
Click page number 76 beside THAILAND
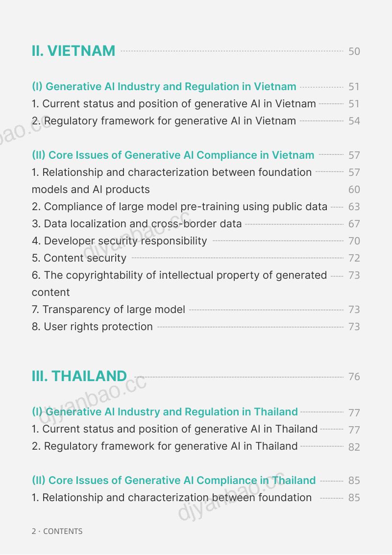(x=354, y=377)
